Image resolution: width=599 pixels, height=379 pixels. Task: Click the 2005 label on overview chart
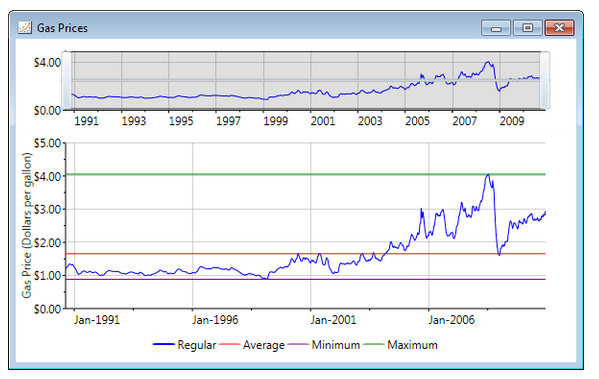click(x=418, y=121)
